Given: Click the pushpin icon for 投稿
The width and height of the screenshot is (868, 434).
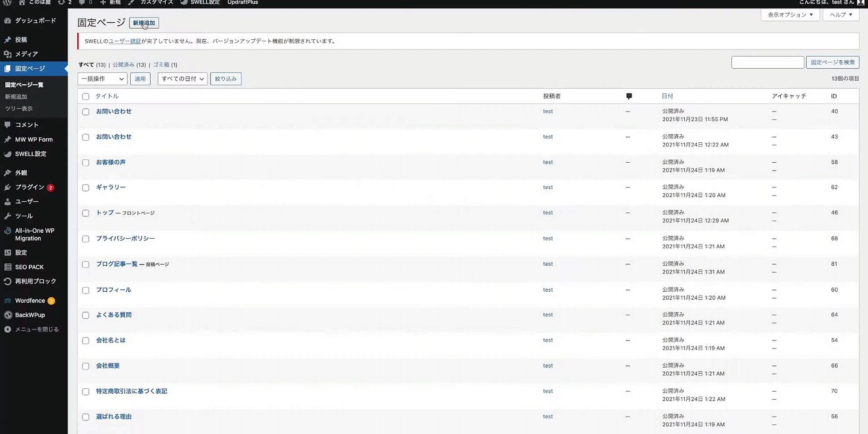Looking at the screenshot, I should pos(7,40).
